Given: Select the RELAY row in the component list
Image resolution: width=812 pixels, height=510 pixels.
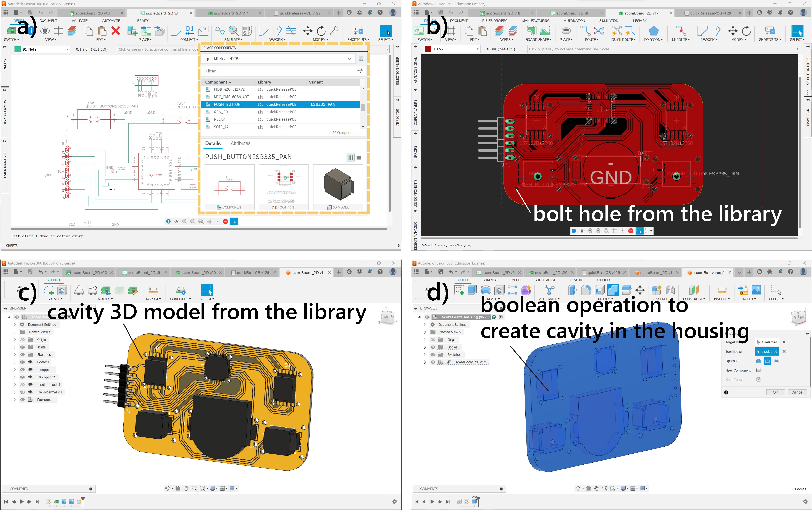Looking at the screenshot, I should [x=281, y=119].
